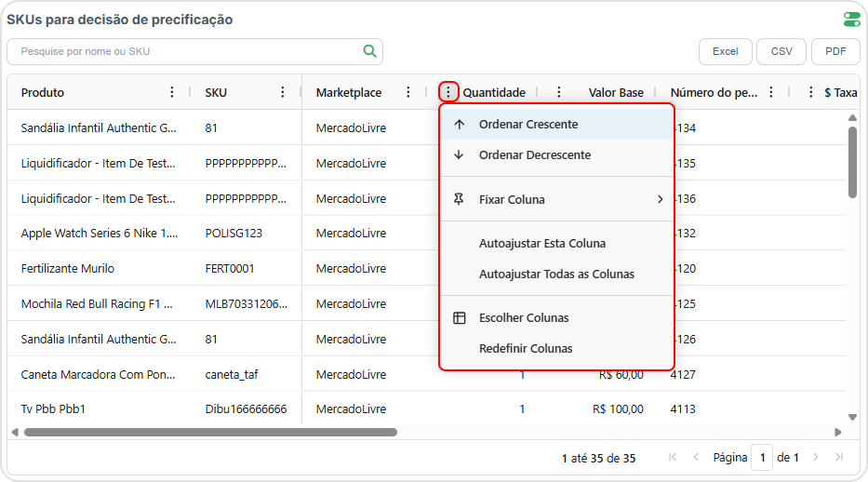Click the MLB70331206... SKU cell

click(247, 304)
